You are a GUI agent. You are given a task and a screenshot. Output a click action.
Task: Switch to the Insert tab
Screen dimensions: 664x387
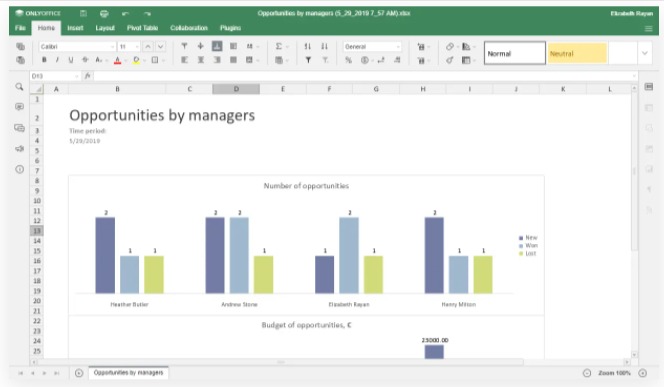click(x=75, y=28)
